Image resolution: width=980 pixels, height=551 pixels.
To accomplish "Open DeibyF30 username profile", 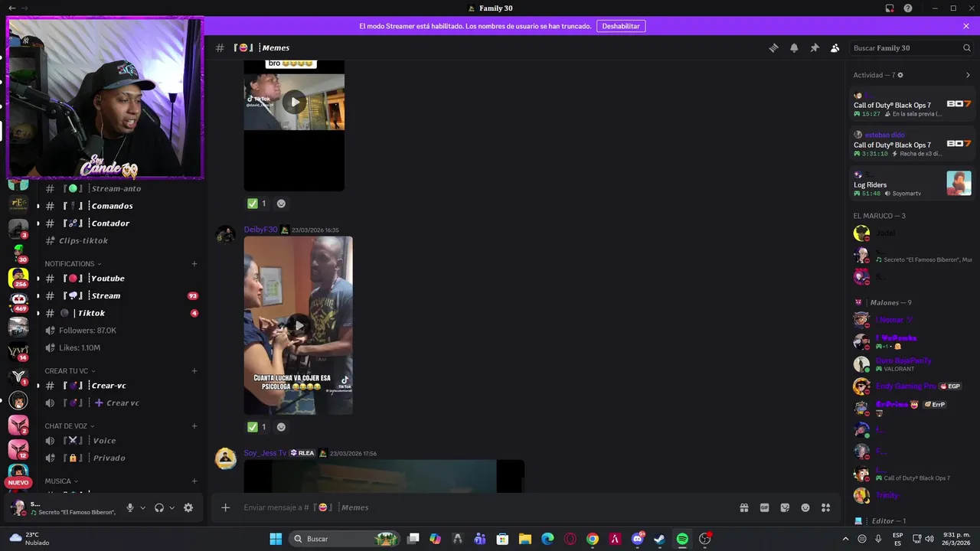I will coord(260,230).
